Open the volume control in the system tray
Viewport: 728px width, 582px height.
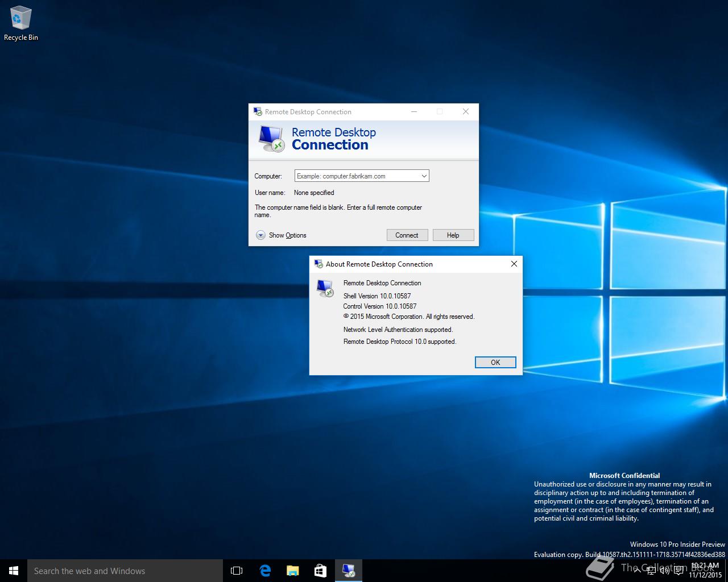click(664, 571)
